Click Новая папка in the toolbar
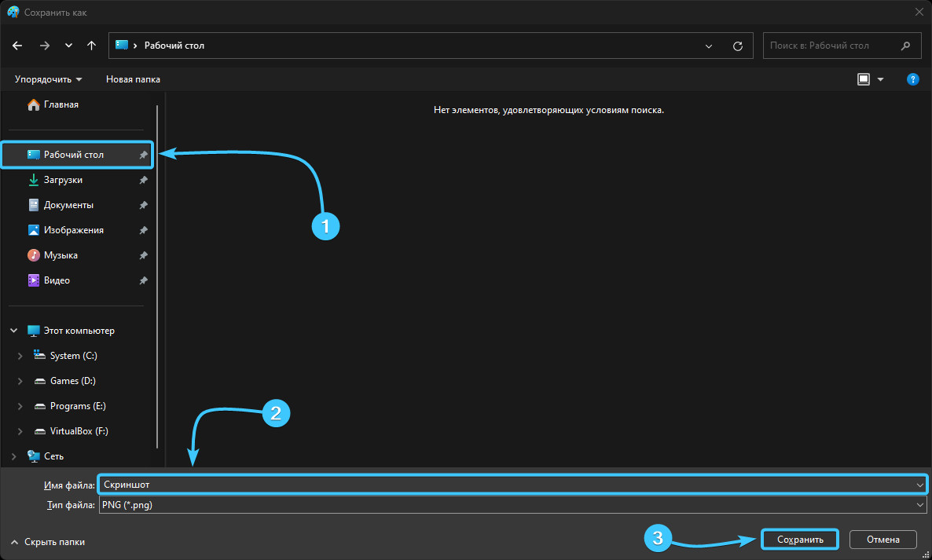The image size is (932, 560). coord(133,79)
